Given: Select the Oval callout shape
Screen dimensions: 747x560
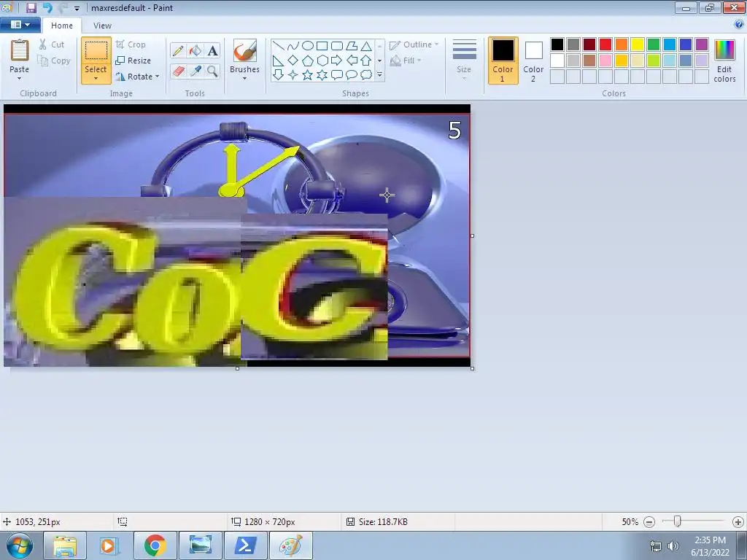Looking at the screenshot, I should (352, 75).
